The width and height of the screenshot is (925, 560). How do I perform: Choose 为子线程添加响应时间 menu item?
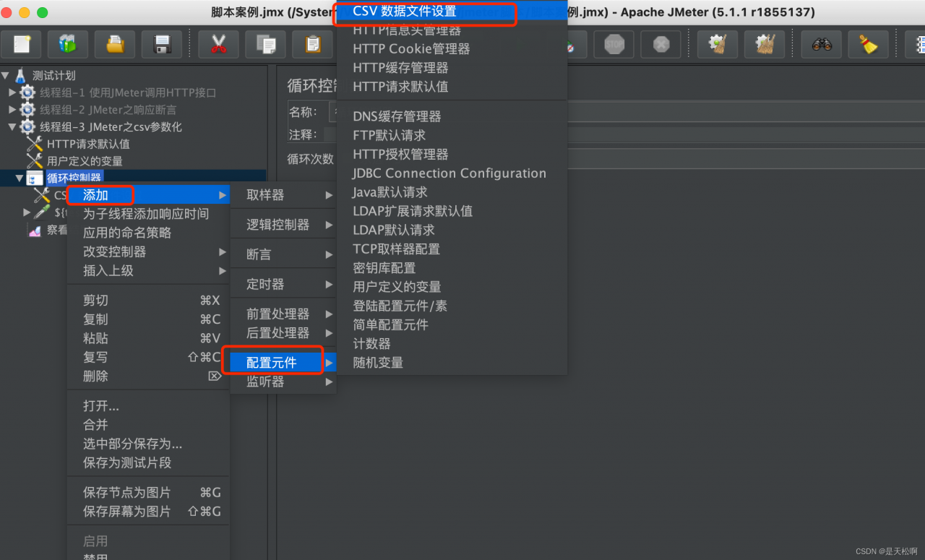pos(148,214)
